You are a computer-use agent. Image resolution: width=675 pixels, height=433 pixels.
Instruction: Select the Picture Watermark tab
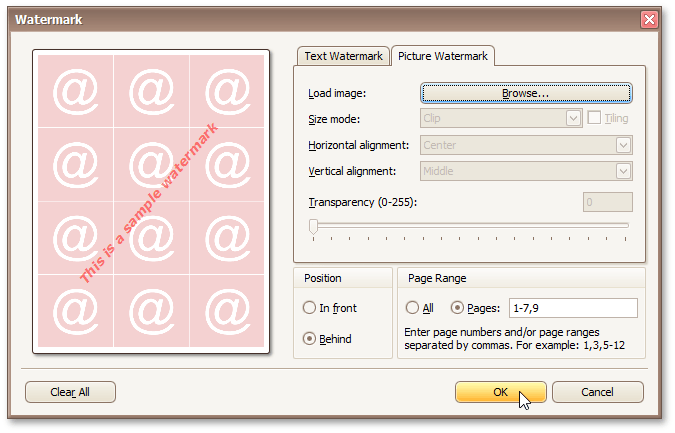[442, 57]
